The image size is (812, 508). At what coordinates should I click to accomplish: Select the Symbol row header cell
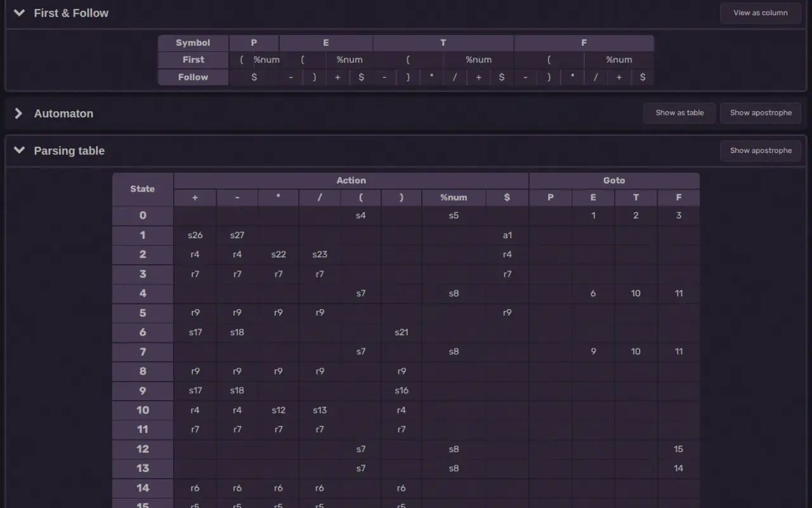[x=193, y=43]
